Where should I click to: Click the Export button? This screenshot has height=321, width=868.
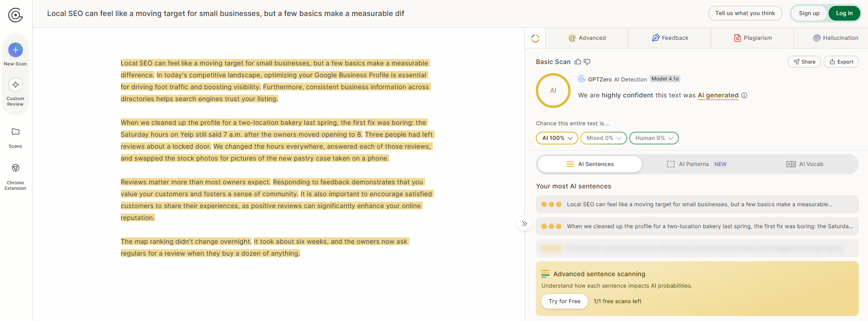tap(841, 62)
